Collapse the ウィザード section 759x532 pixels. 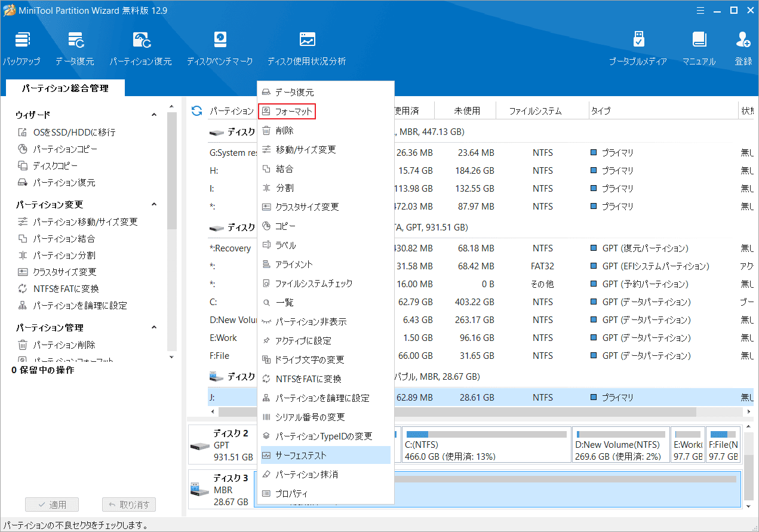click(154, 115)
